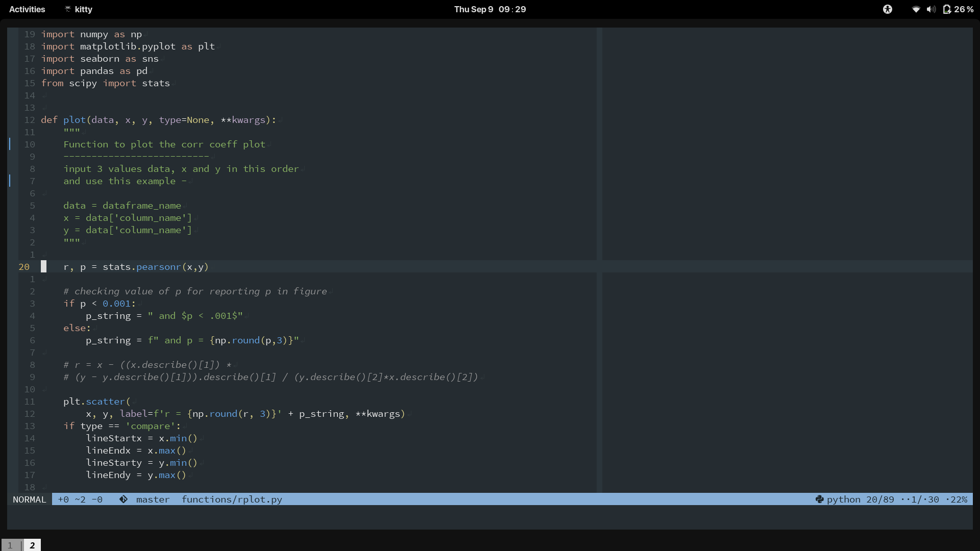The image size is (980, 551).
Task: Open the clock showing Thu Sep 9
Action: click(x=490, y=9)
